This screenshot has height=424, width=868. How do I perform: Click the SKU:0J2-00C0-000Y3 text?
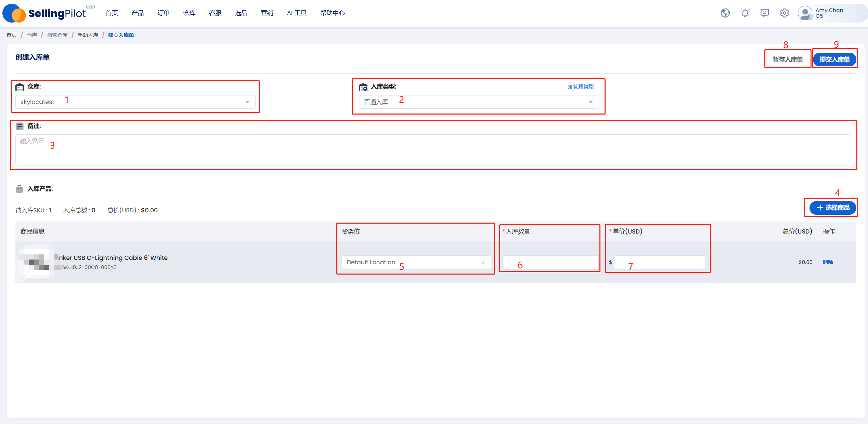click(x=89, y=267)
